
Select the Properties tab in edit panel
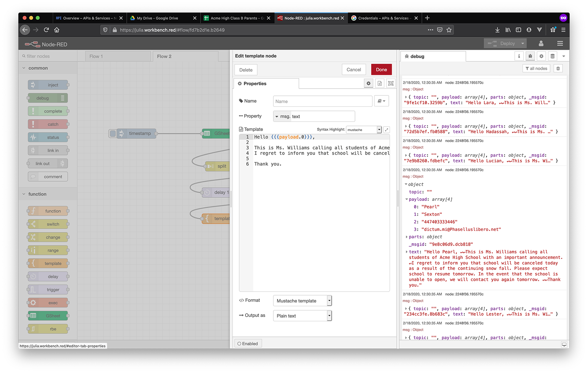click(266, 83)
